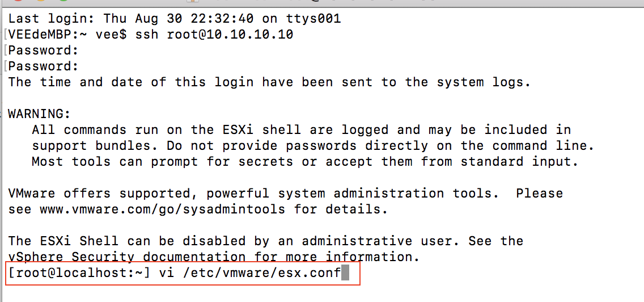Click the line mentioning vSphere Security documentation
The width and height of the screenshot is (644, 302).
(x=214, y=257)
